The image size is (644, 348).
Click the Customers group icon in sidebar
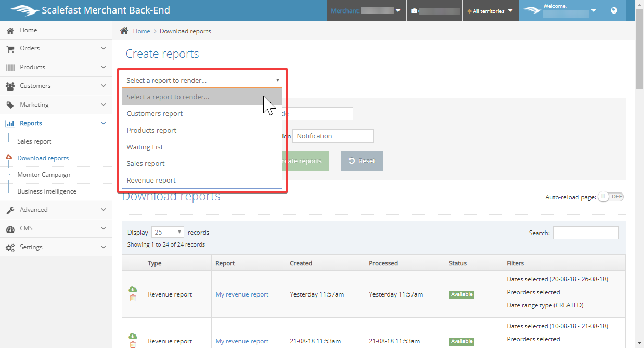[10, 86]
